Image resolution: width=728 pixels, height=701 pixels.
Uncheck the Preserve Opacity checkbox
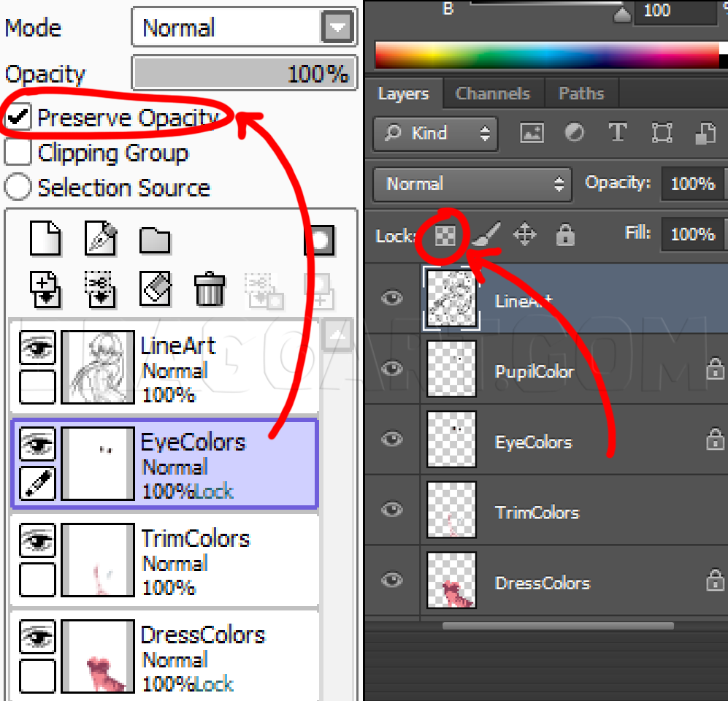pos(18,118)
